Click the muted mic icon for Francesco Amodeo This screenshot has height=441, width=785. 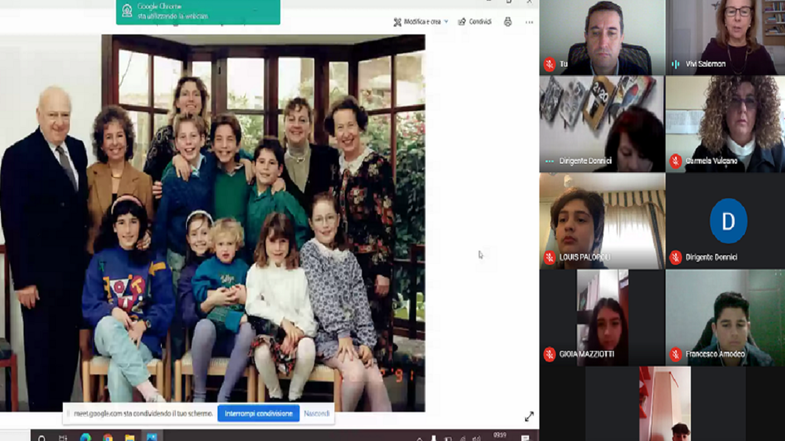tap(676, 354)
